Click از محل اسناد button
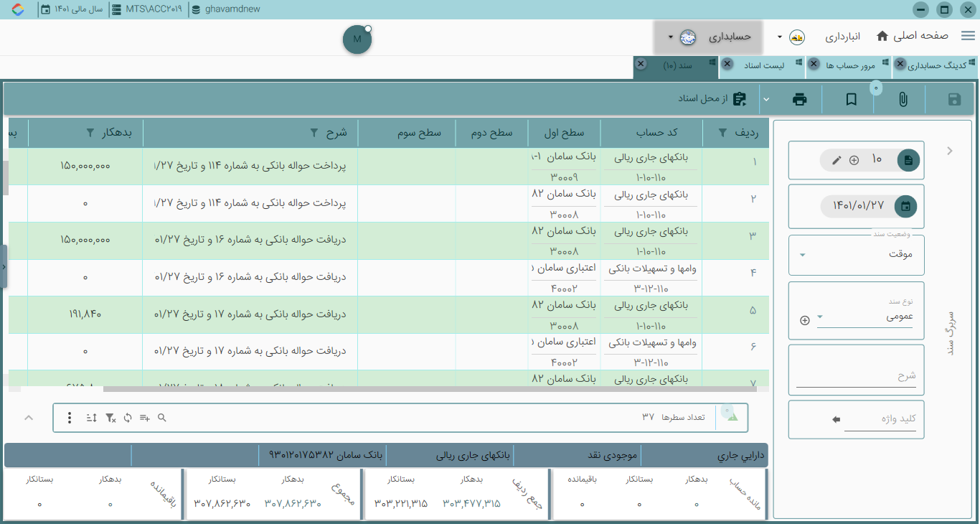The image size is (980, 524). (x=712, y=98)
